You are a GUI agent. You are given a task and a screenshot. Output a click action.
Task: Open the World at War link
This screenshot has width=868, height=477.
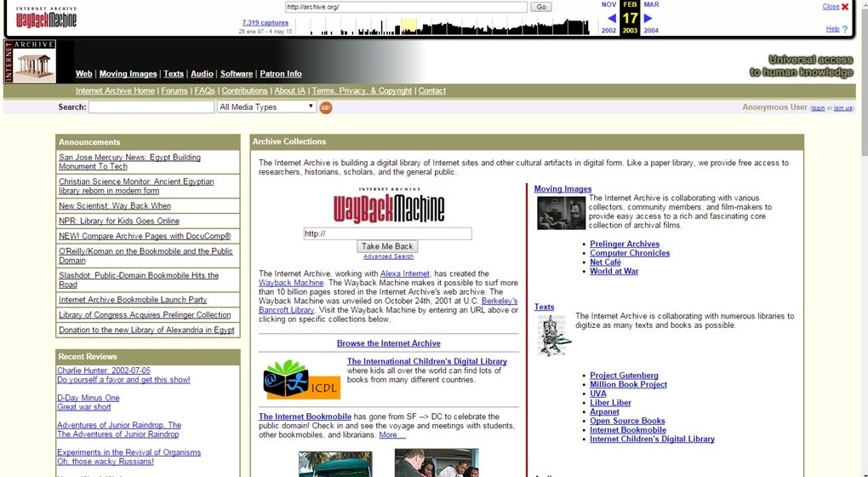614,272
